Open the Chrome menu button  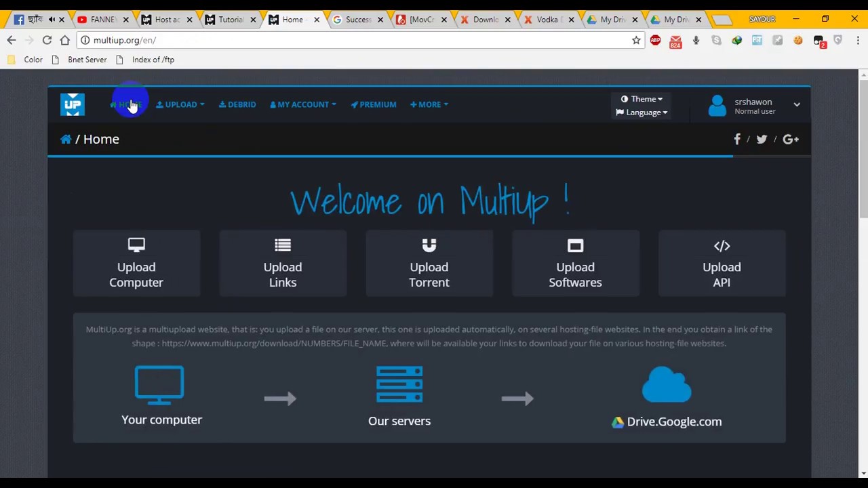856,41
